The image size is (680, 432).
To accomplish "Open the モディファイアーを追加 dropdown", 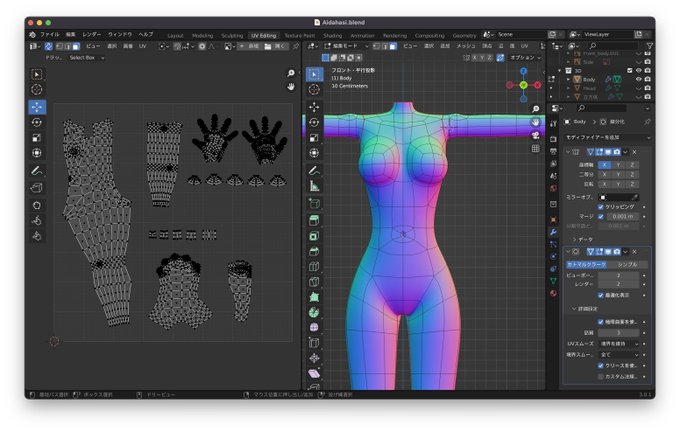I will tap(607, 137).
